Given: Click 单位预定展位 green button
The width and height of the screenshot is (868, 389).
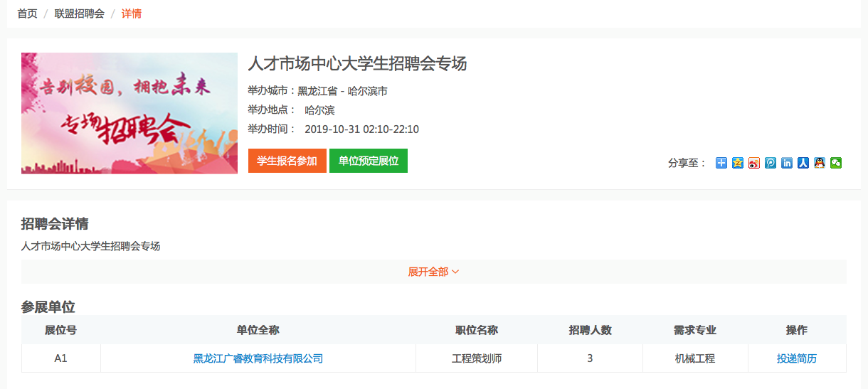Looking at the screenshot, I should coord(368,161).
